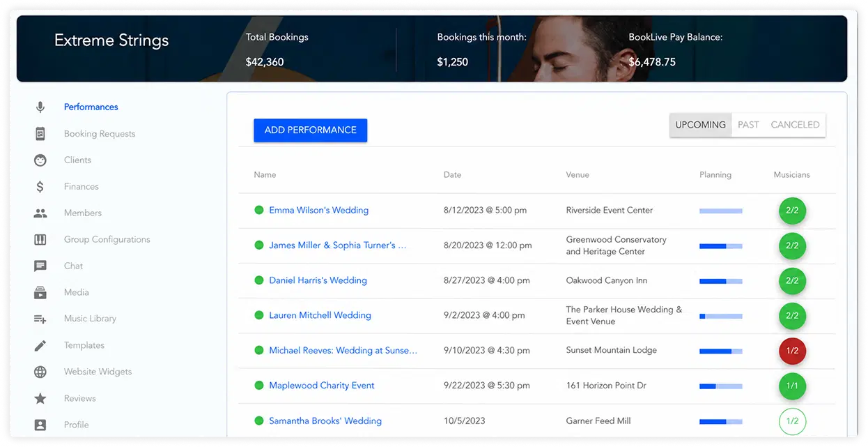The image size is (868, 447).
Task: Click the $42,360 total bookings value
Action: (265, 62)
